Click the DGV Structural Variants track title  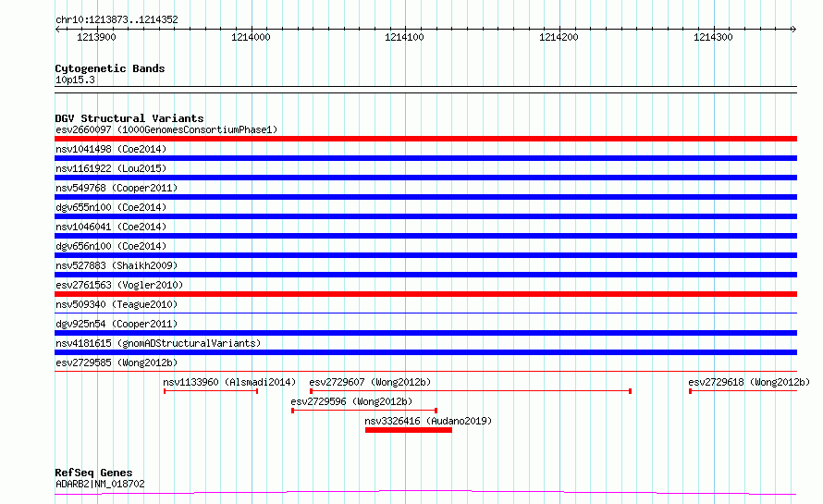pyautogui.click(x=129, y=118)
